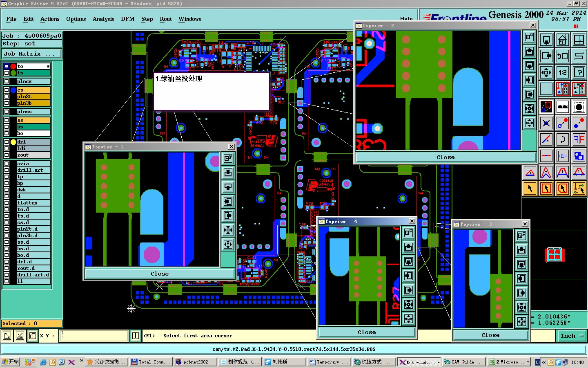Expand the '6 X windo...' taskbar group arrow

pos(439,362)
